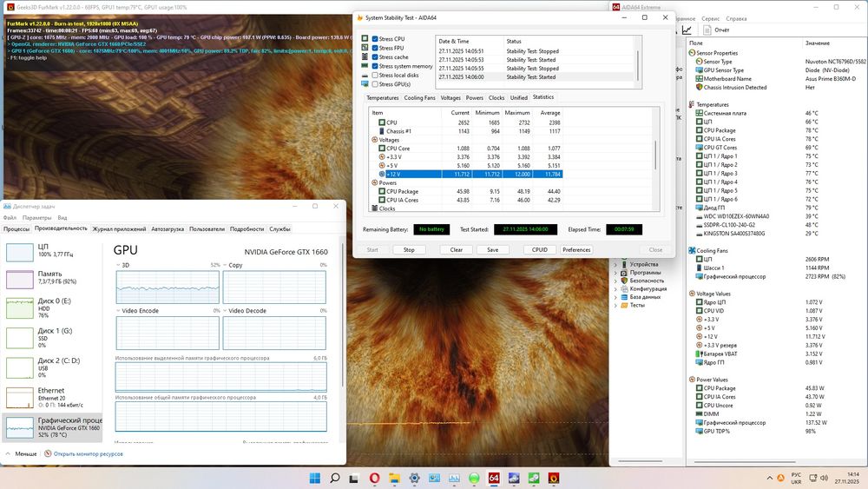Screen dimensions: 868x489
Task: Click the Chassis #1 fan icon in Statistics
Action: coord(382,131)
